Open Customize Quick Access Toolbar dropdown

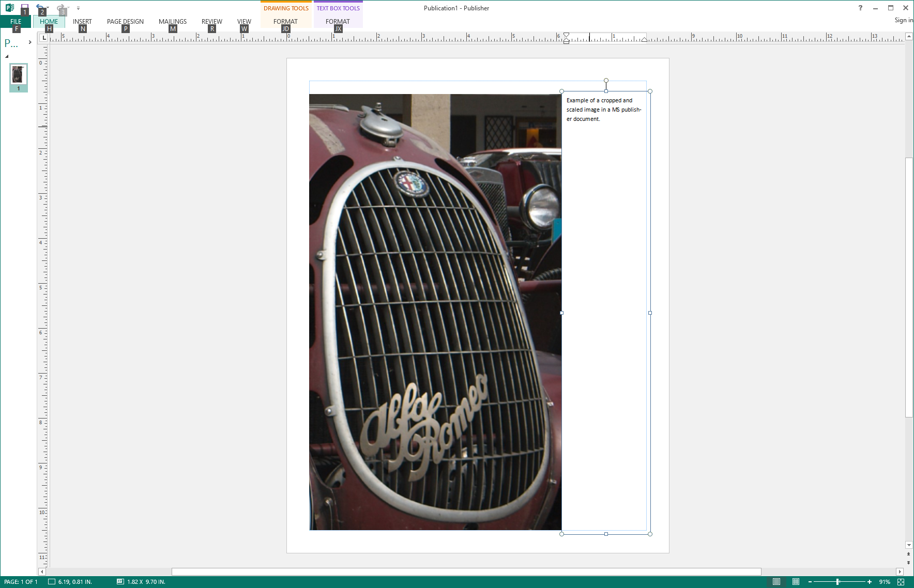[x=78, y=8]
